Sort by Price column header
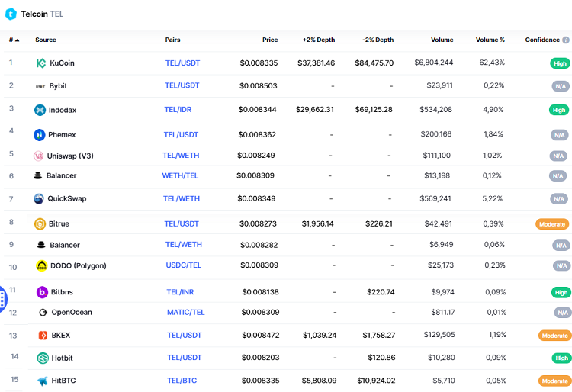The width and height of the screenshot is (572, 392). click(x=270, y=40)
